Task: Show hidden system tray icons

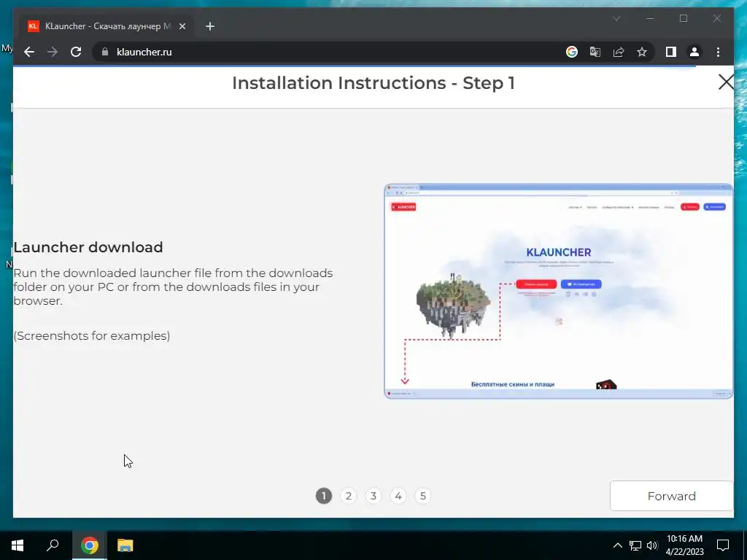Action: 617,545
